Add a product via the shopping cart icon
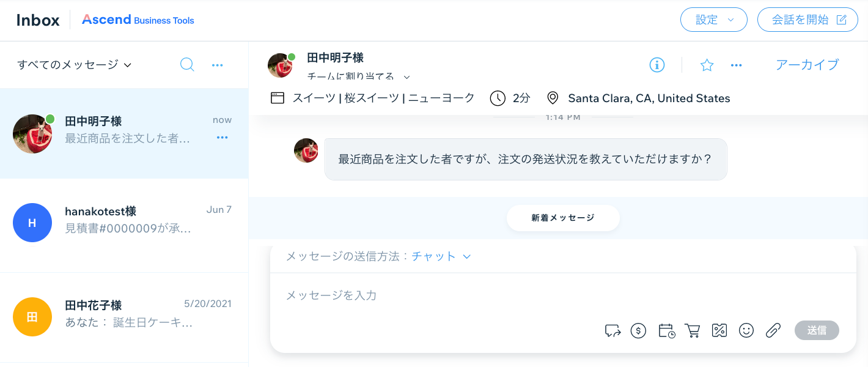 [x=693, y=330]
